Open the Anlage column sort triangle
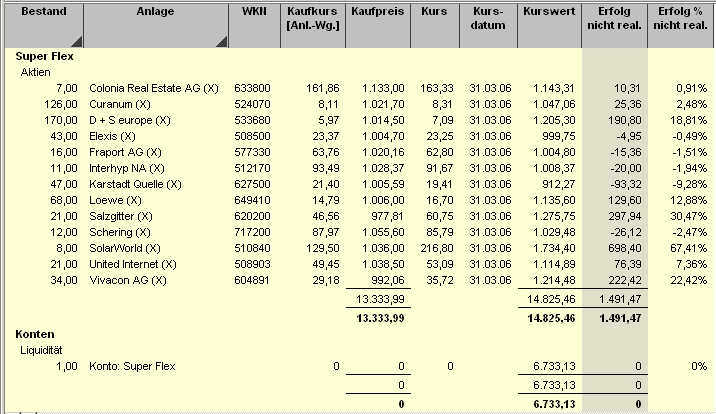The image size is (716, 414). pyautogui.click(x=222, y=42)
